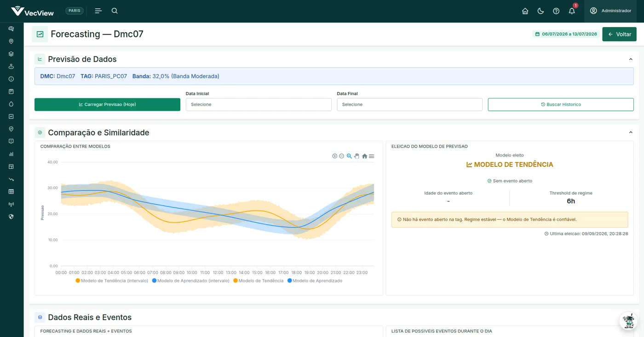
Task: Open the robot chat assistant icon
Action: (628, 320)
